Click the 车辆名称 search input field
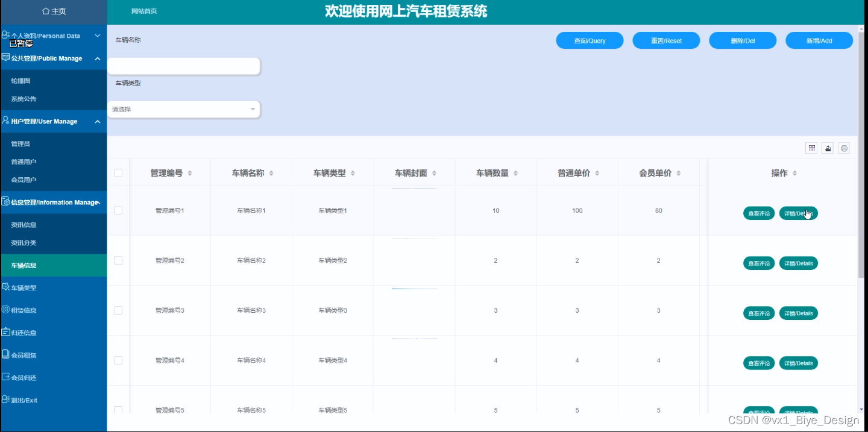The image size is (868, 432). [x=184, y=66]
